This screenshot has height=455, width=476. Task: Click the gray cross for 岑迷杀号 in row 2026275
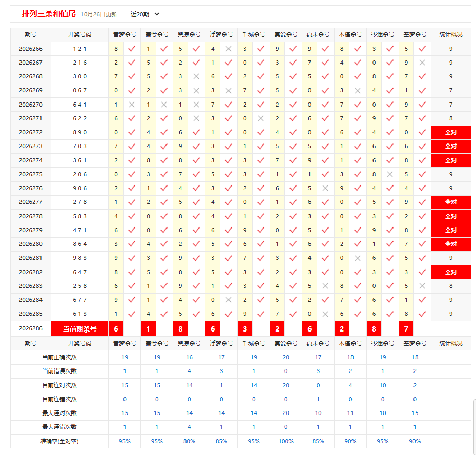pos(390,174)
